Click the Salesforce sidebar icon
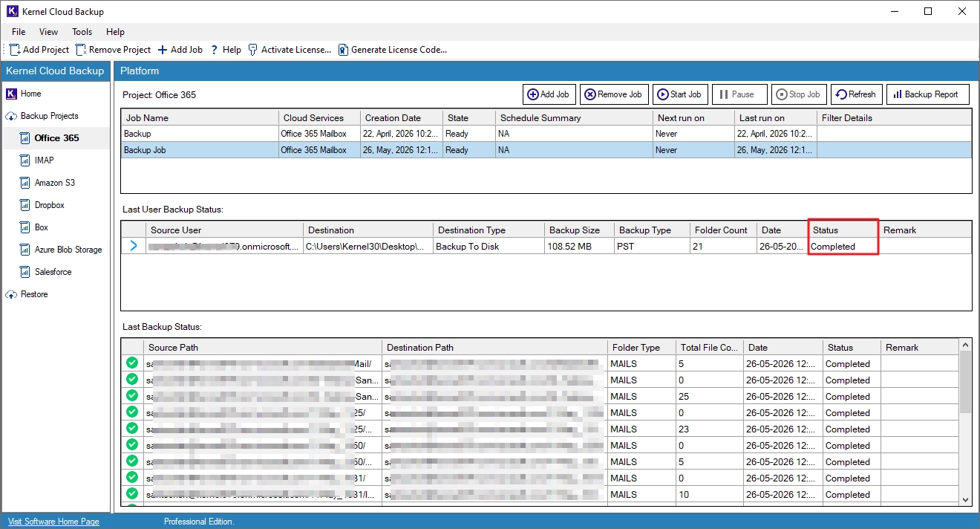 [x=25, y=272]
